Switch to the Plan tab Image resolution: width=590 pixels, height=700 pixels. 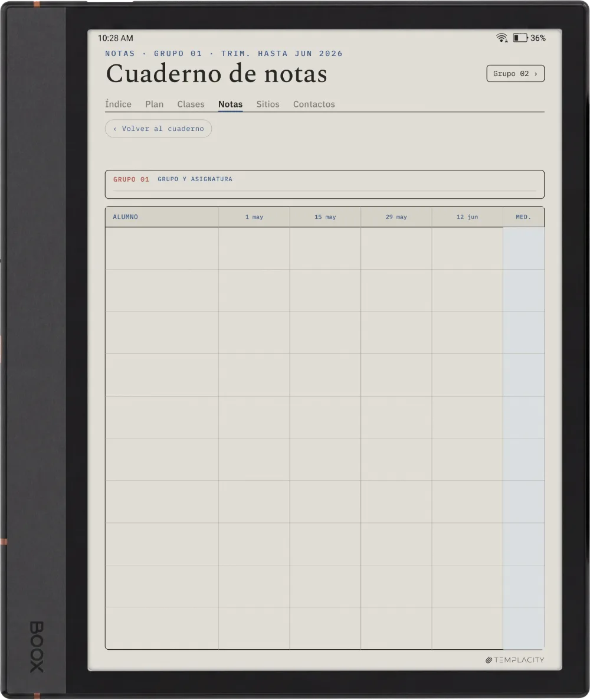click(155, 104)
